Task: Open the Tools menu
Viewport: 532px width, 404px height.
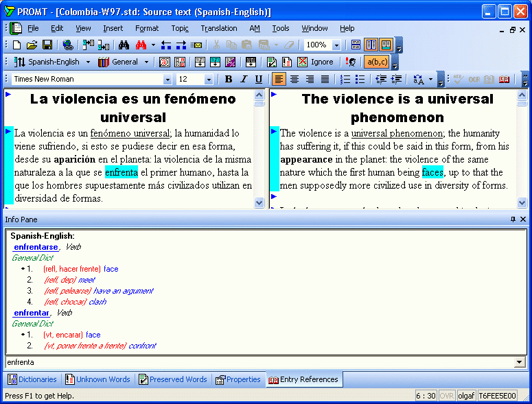Action: click(281, 29)
